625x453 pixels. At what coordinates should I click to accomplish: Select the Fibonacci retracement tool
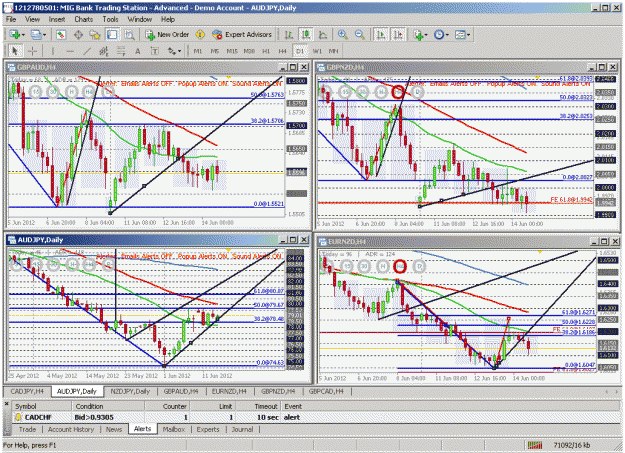tap(121, 51)
